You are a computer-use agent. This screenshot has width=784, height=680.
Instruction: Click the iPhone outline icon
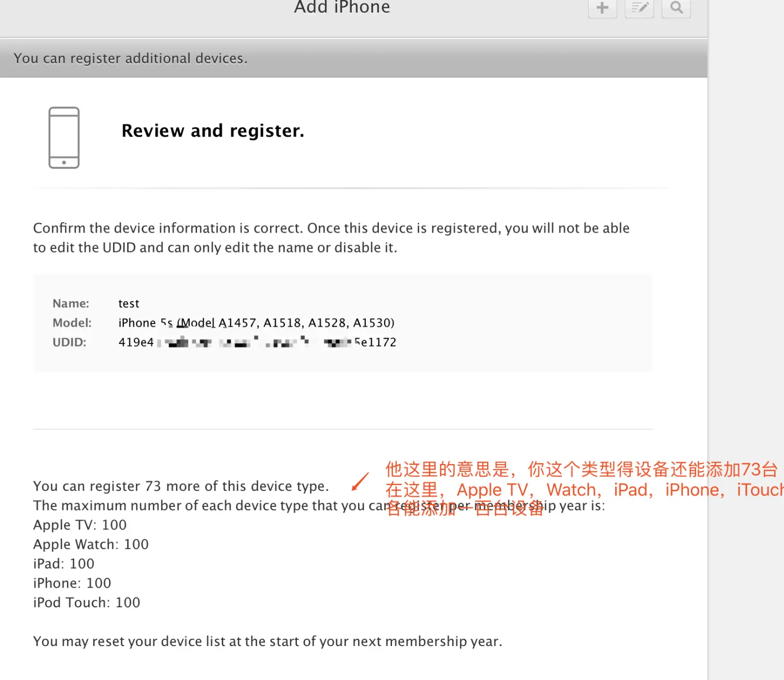(64, 138)
